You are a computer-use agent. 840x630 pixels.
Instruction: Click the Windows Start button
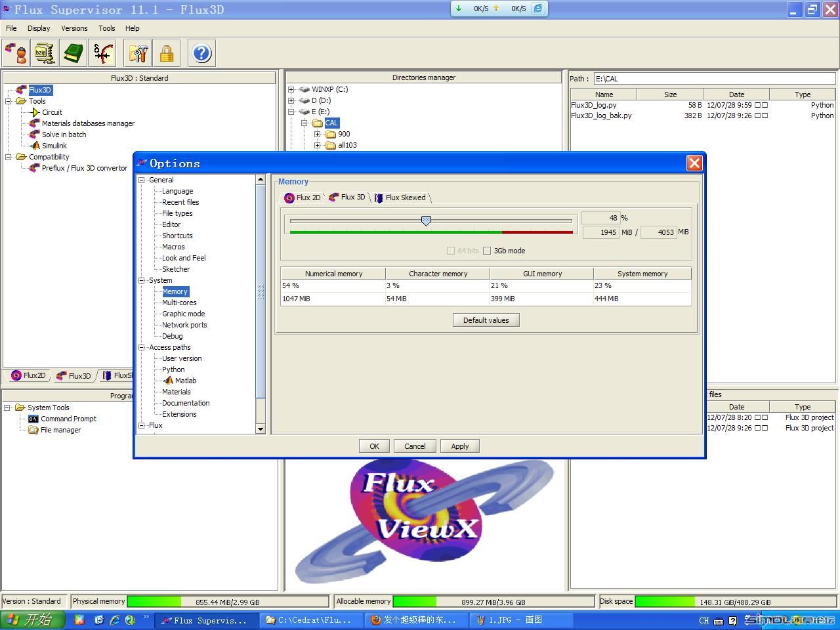(x=33, y=620)
